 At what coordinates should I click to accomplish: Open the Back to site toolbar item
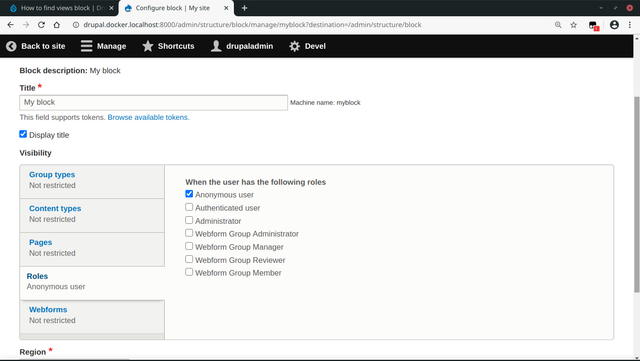click(x=36, y=46)
